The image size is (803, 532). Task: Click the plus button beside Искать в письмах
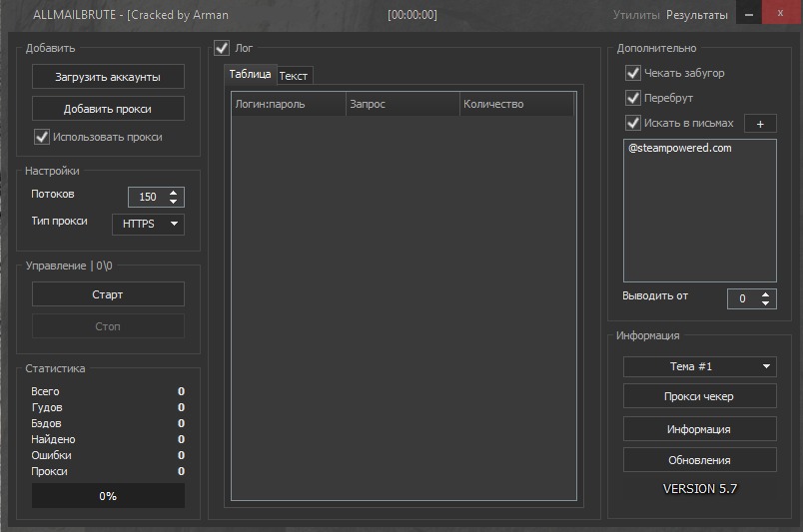click(760, 124)
